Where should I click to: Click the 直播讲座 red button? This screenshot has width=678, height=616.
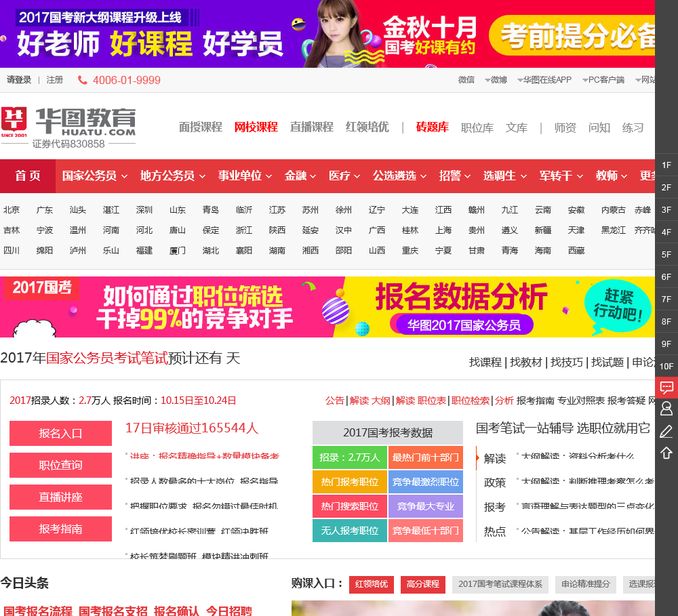60,497
